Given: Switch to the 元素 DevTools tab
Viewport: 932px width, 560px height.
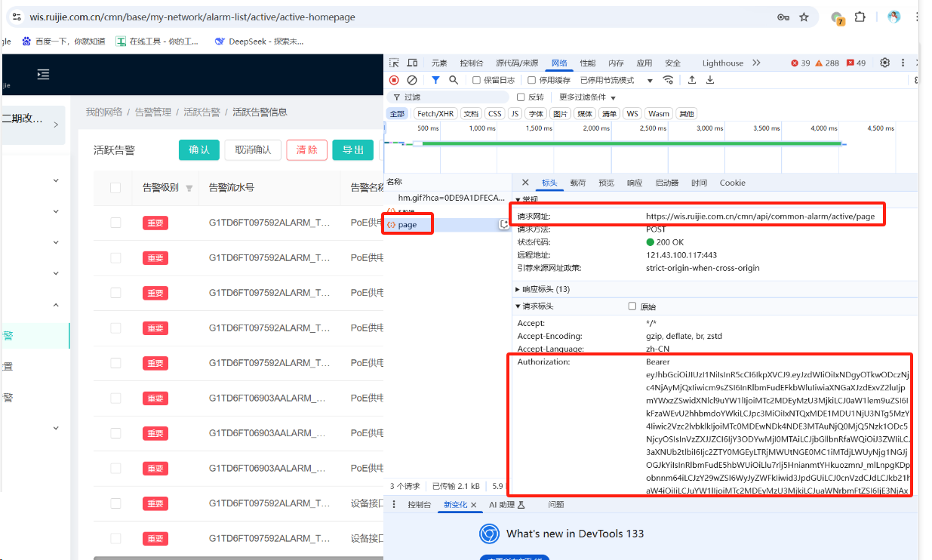Looking at the screenshot, I should tap(439, 63).
